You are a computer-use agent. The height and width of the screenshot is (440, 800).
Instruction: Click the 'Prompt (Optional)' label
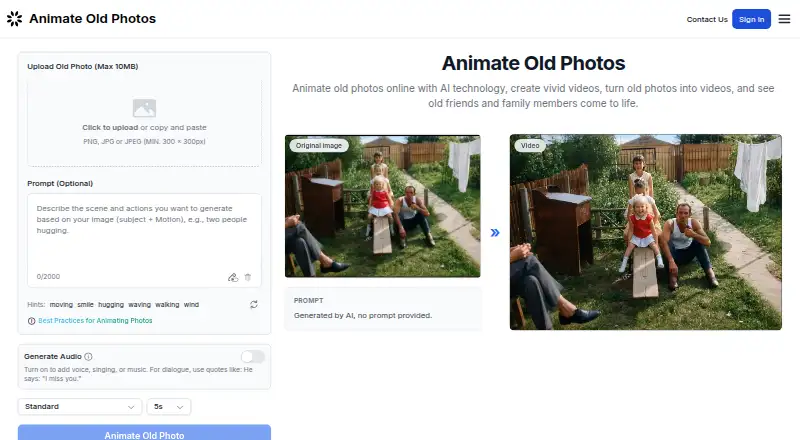[60, 183]
